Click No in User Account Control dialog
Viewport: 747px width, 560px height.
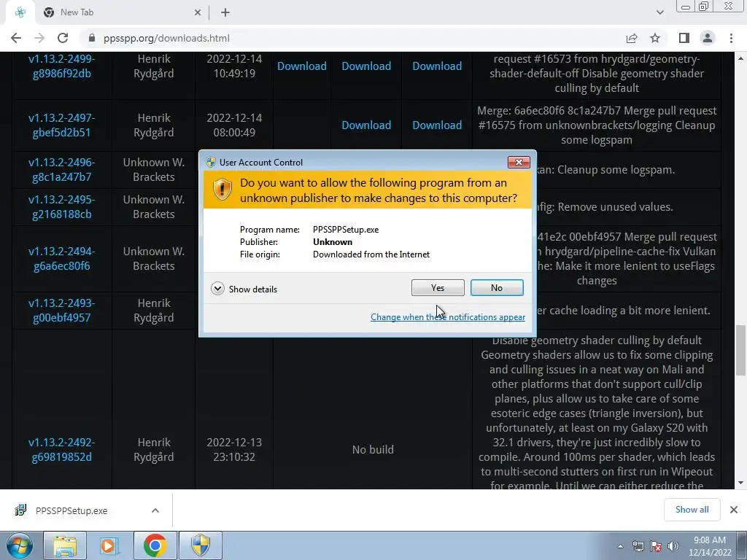point(496,287)
